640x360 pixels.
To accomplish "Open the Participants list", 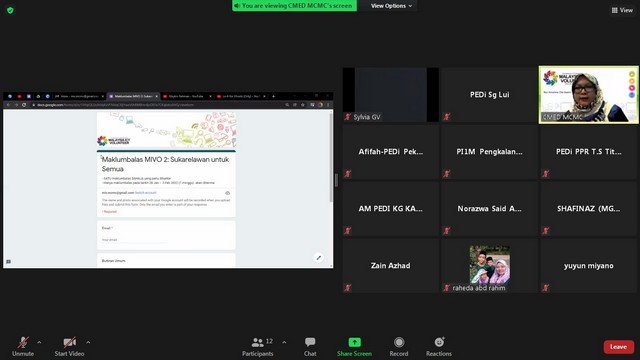I will click(258, 347).
